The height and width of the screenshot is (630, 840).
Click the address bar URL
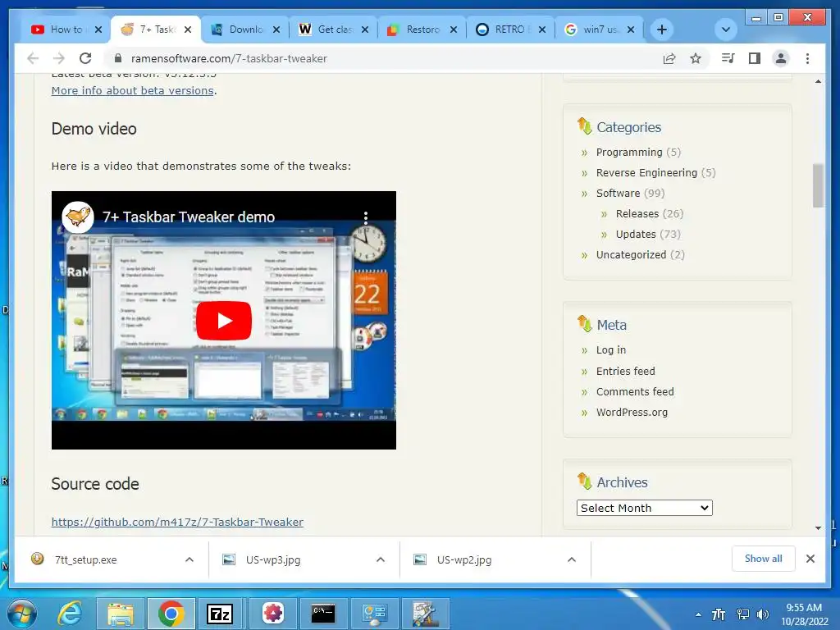tap(230, 58)
